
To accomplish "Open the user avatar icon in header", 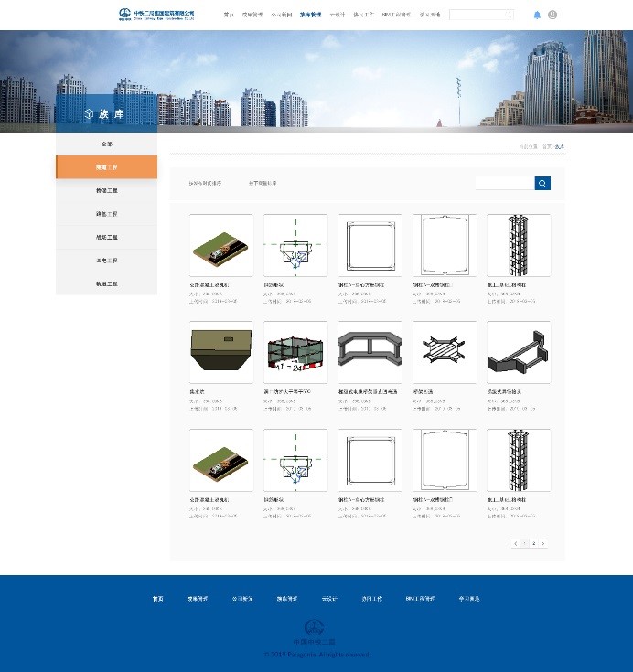I will [553, 15].
